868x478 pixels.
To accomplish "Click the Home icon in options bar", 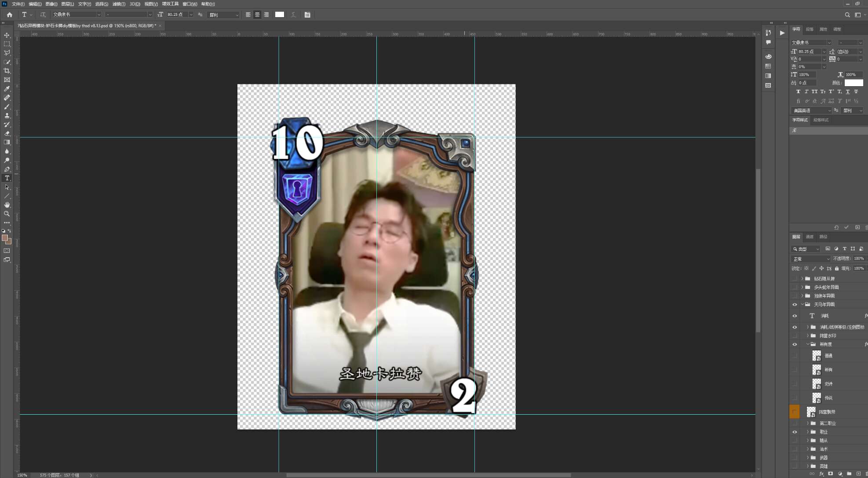I will [x=9, y=15].
